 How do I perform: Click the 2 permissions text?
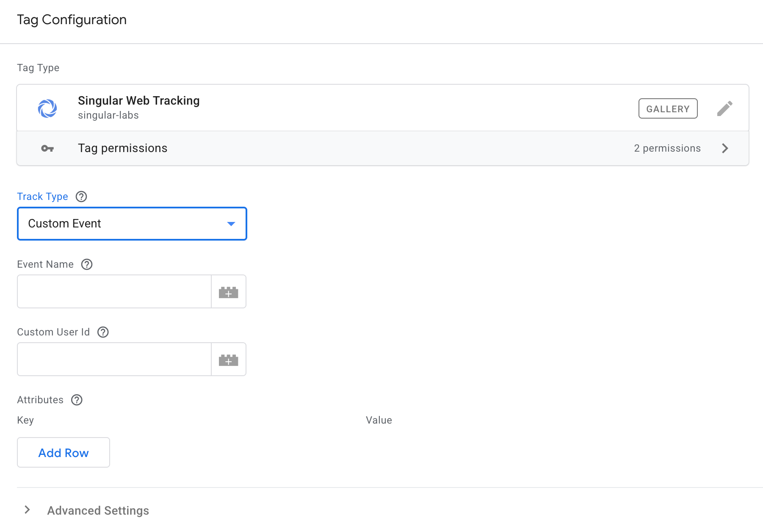pyautogui.click(x=667, y=148)
